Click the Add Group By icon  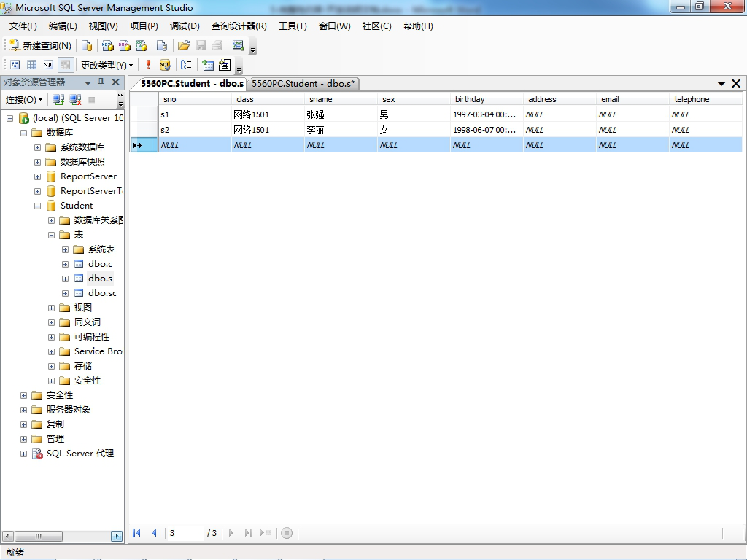tap(186, 65)
